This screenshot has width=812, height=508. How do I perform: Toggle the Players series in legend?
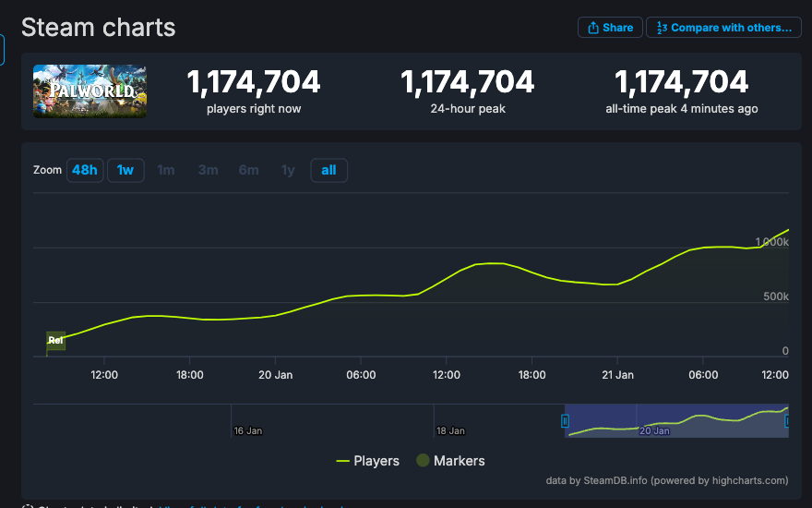[367, 461]
